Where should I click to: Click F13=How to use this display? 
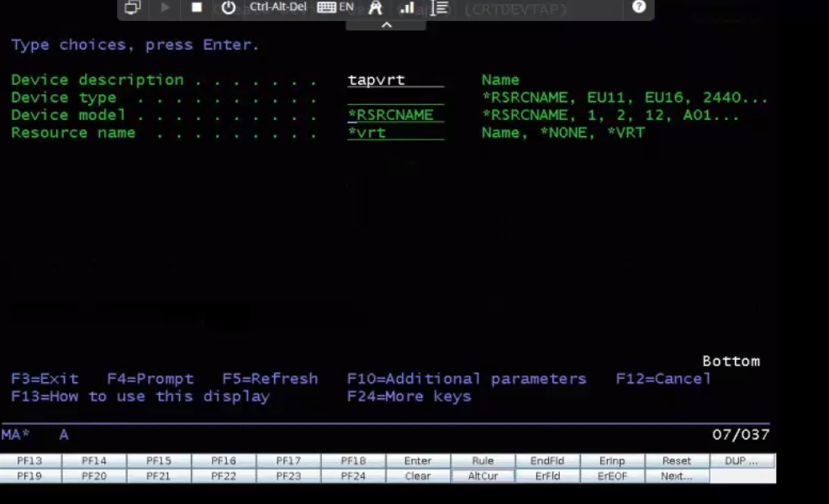click(x=140, y=396)
